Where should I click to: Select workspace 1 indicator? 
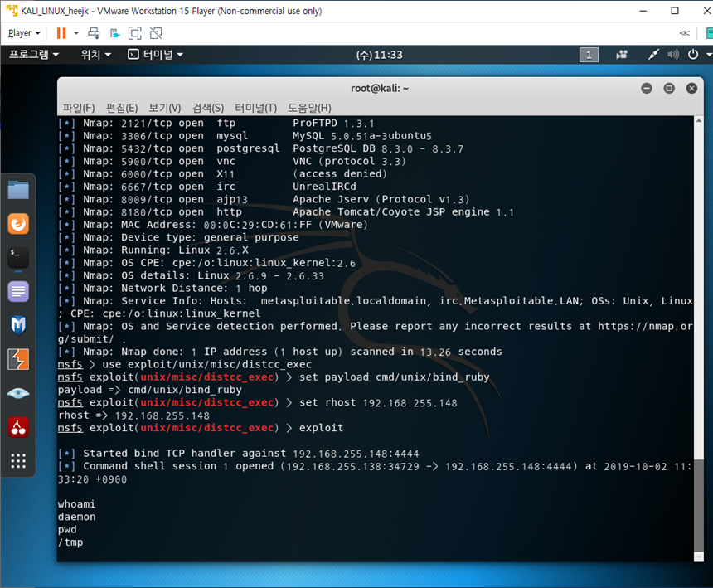point(589,55)
